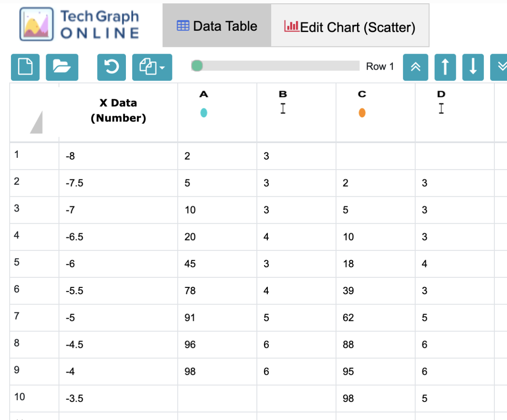This screenshot has width=507, height=420.
Task: Toggle series B I-beam marker style
Action: [283, 108]
